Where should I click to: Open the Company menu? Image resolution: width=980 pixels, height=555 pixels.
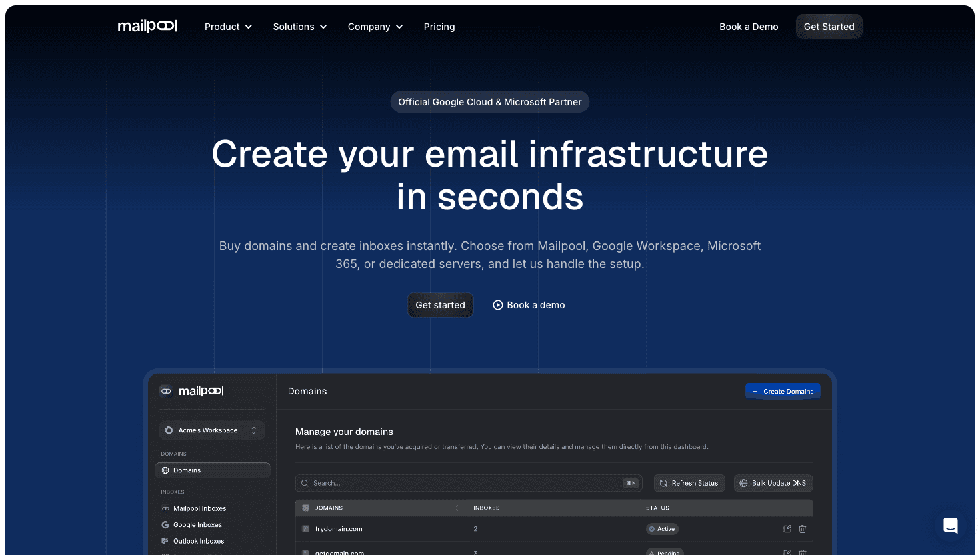[x=375, y=27]
